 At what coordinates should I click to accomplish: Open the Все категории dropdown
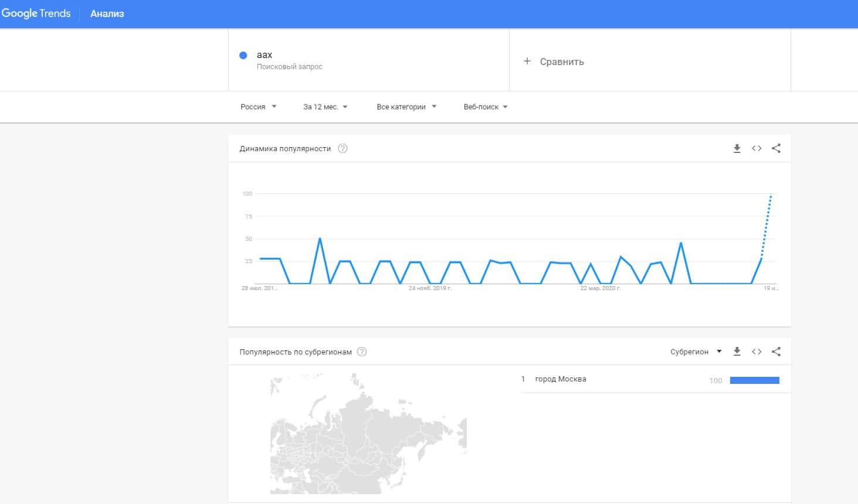click(406, 107)
